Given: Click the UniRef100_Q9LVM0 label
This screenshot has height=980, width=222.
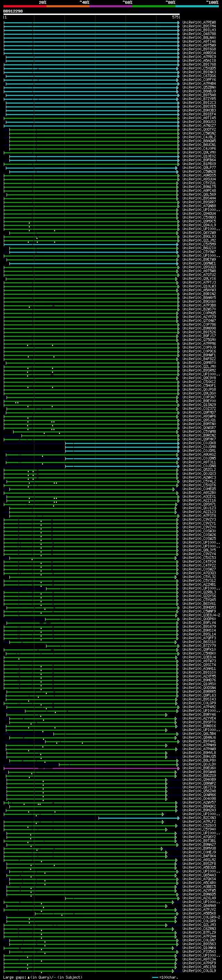Looking at the screenshot, I should (x=199, y=153).
